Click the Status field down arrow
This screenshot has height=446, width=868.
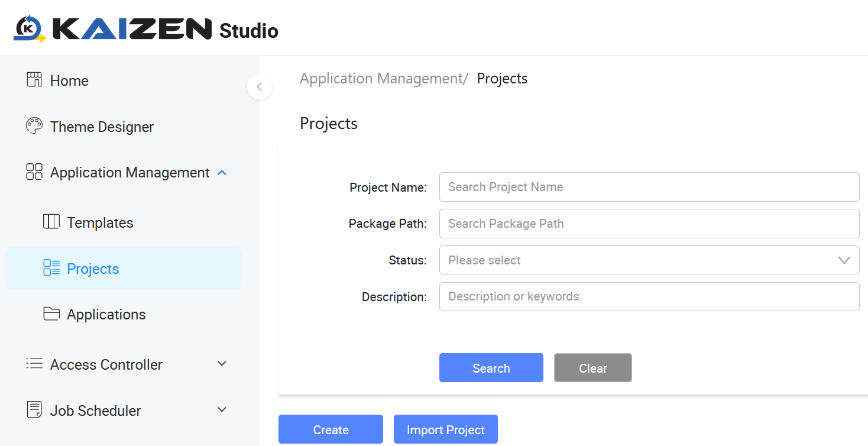844,260
